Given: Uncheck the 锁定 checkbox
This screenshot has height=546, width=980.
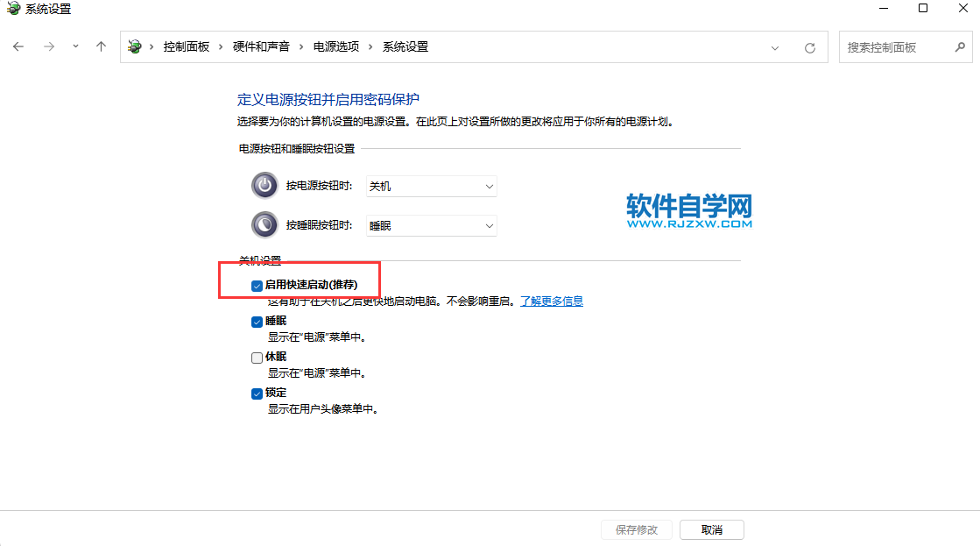Looking at the screenshot, I should (257, 394).
